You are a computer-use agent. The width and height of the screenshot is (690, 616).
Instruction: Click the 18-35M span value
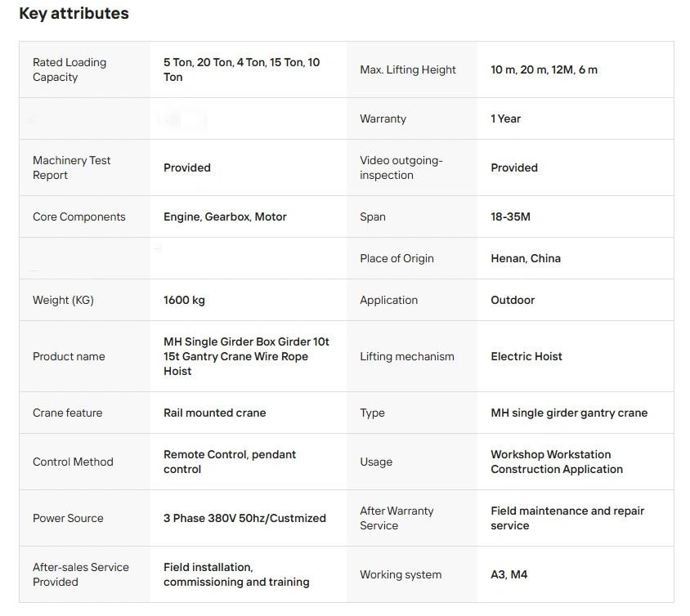(x=510, y=216)
